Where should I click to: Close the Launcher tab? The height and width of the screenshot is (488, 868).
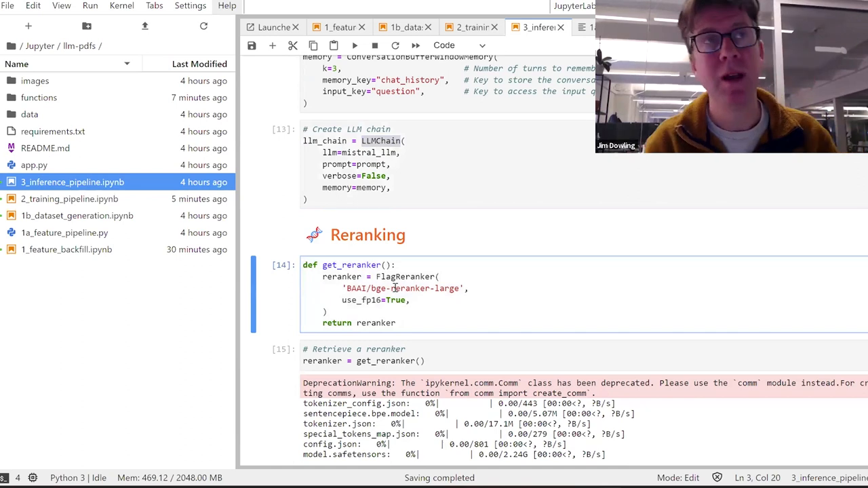click(x=296, y=27)
